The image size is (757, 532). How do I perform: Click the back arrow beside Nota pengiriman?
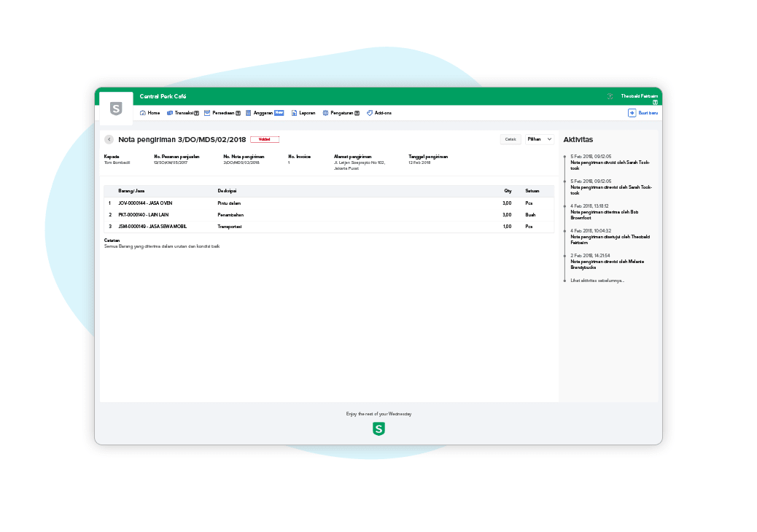(x=109, y=139)
